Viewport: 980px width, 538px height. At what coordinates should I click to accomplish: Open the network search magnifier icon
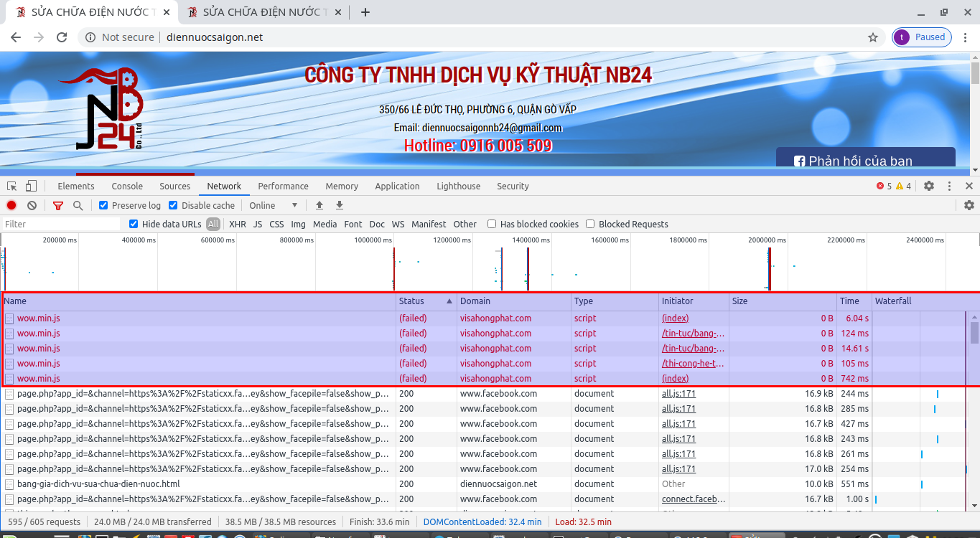point(78,205)
